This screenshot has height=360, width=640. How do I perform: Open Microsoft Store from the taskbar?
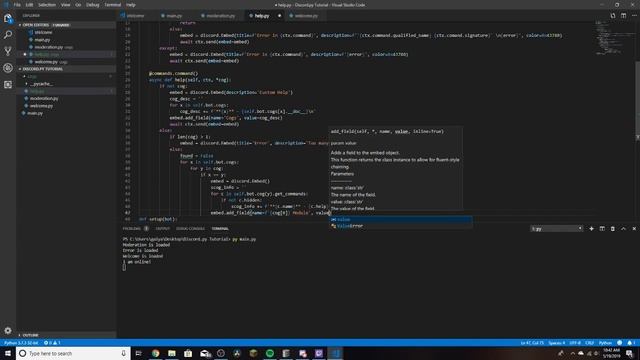pos(188,353)
